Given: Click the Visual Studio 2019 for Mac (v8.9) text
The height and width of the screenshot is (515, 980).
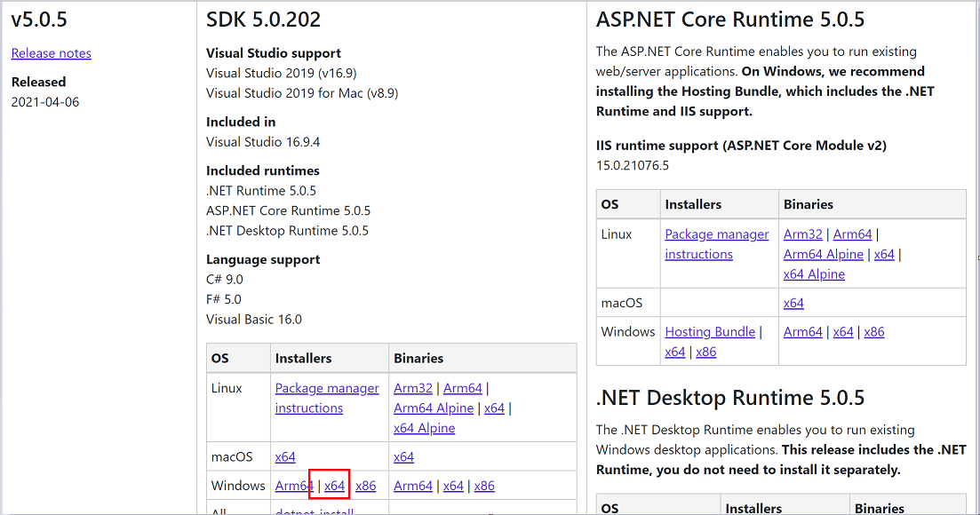Looking at the screenshot, I should 302,93.
